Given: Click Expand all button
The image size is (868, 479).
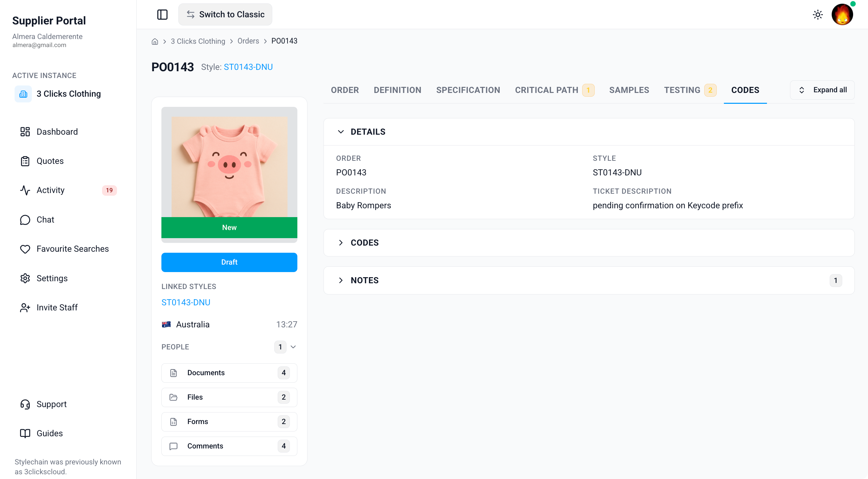Looking at the screenshot, I should point(822,90).
